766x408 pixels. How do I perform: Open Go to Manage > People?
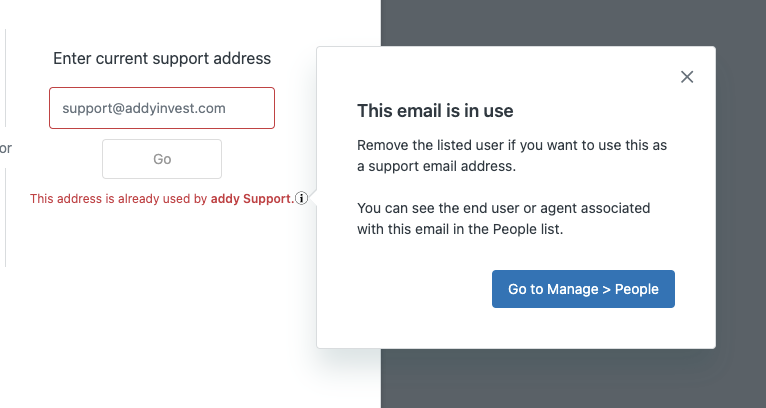[x=583, y=289]
